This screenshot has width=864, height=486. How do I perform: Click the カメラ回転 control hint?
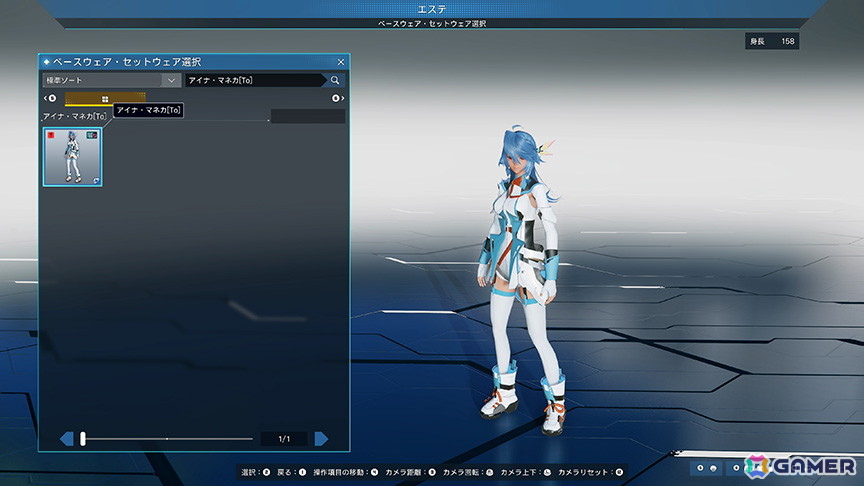coord(468,472)
